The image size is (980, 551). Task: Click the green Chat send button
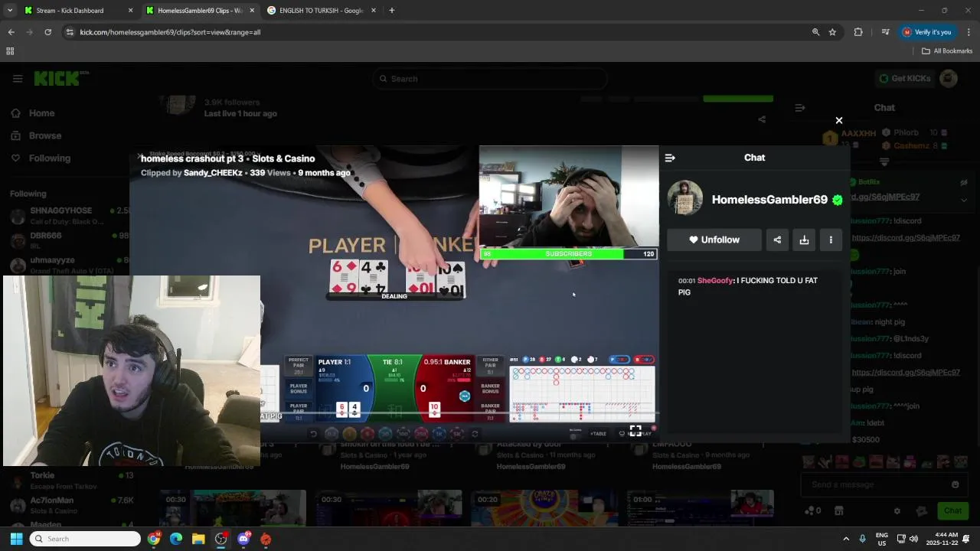click(x=952, y=510)
